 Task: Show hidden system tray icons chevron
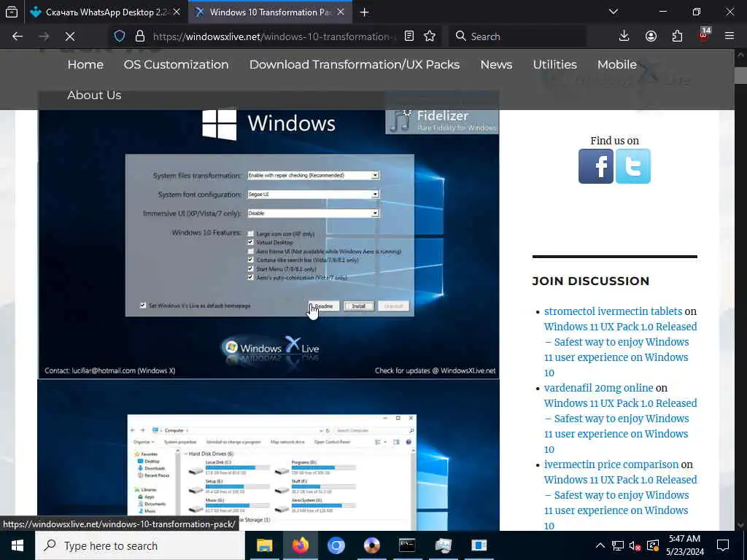point(600,545)
